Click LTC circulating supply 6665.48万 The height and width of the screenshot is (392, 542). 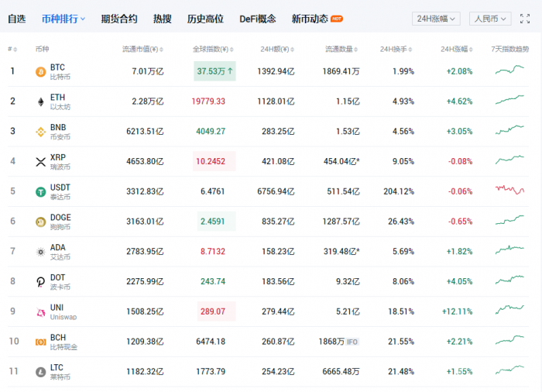tap(341, 372)
